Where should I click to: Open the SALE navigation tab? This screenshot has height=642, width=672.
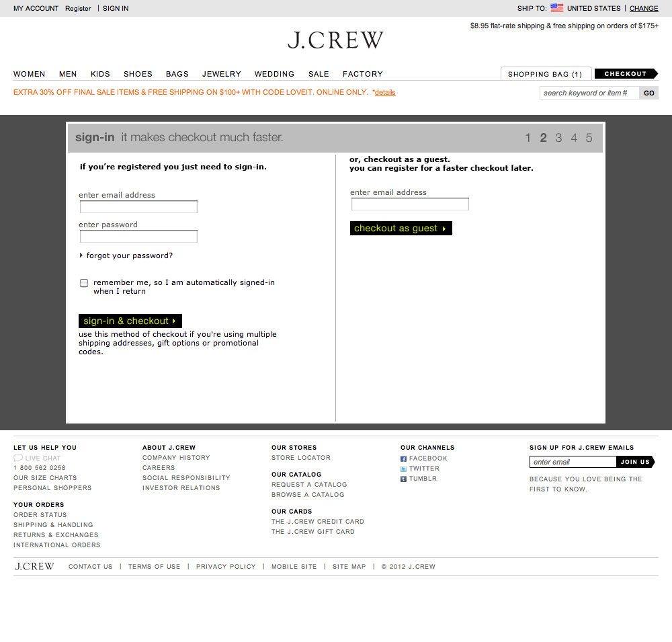[319, 74]
